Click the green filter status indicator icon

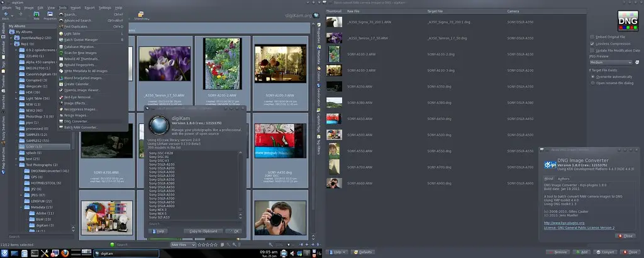112,244
